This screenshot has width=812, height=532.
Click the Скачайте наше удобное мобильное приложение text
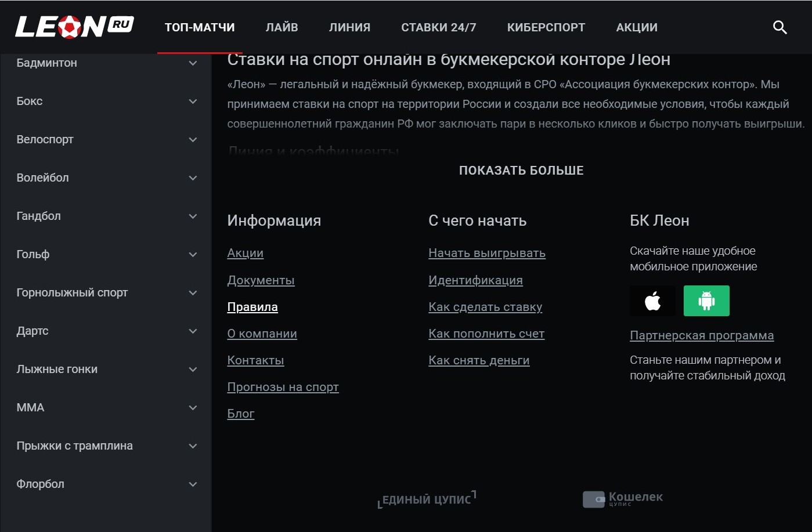[694, 259]
